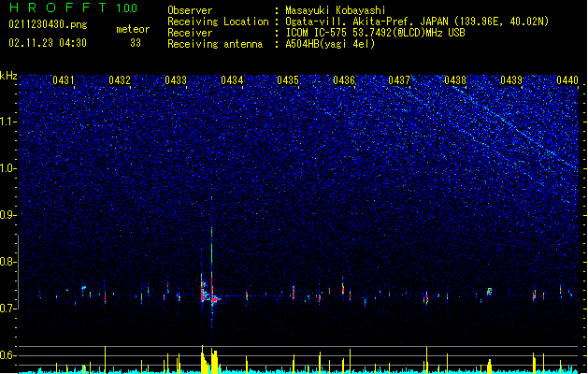
Task: Click the 1.0 kHz axis tick label
Action: coord(7,168)
